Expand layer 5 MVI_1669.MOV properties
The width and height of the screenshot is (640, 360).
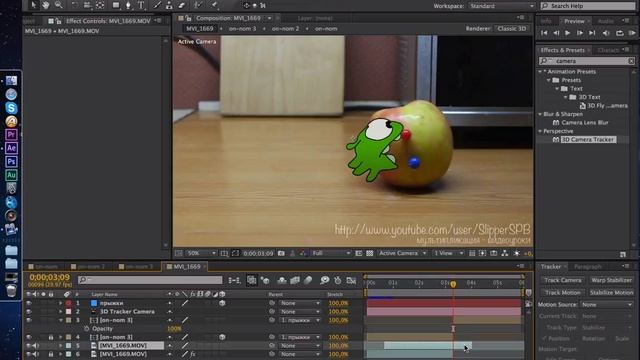pyautogui.click(x=60, y=346)
